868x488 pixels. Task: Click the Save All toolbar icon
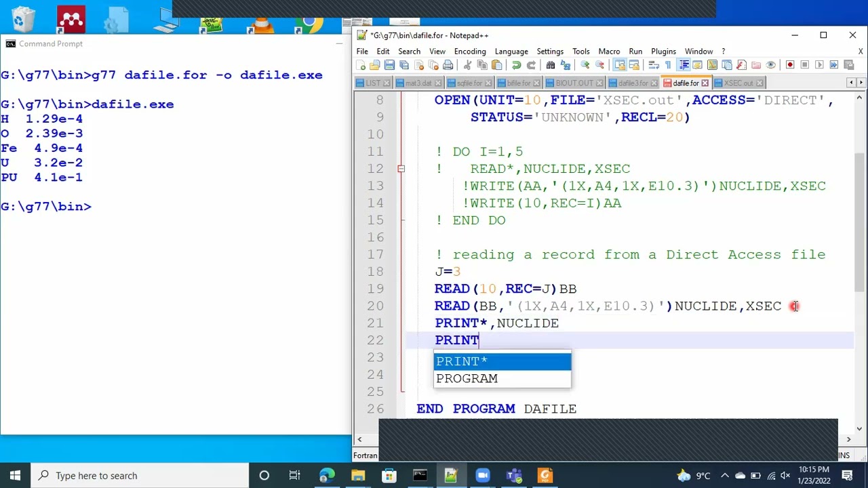click(404, 65)
